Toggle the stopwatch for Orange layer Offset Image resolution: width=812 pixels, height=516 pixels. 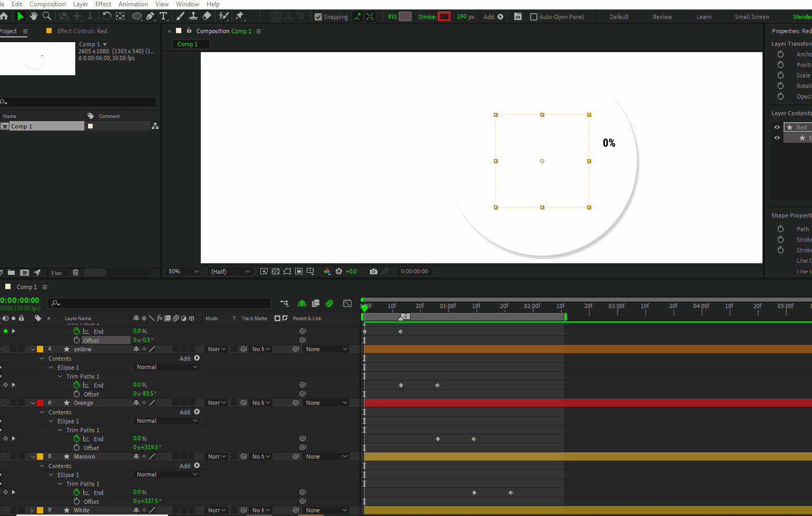77,448
